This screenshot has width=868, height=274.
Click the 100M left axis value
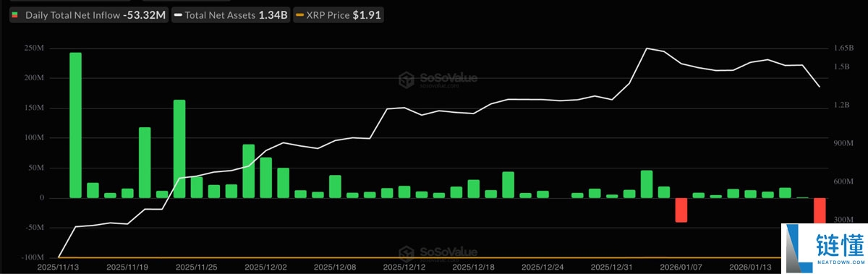pos(34,137)
